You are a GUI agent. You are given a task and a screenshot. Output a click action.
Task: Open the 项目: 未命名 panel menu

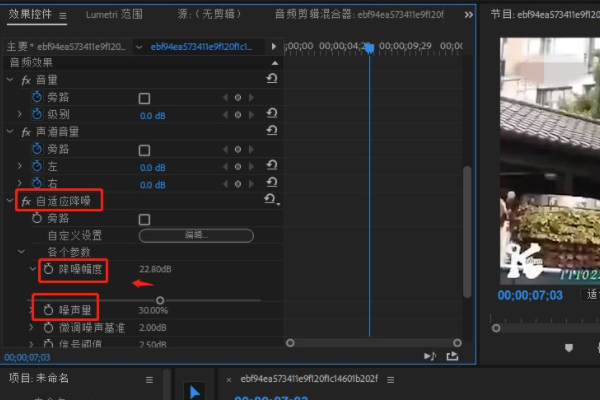point(149,380)
